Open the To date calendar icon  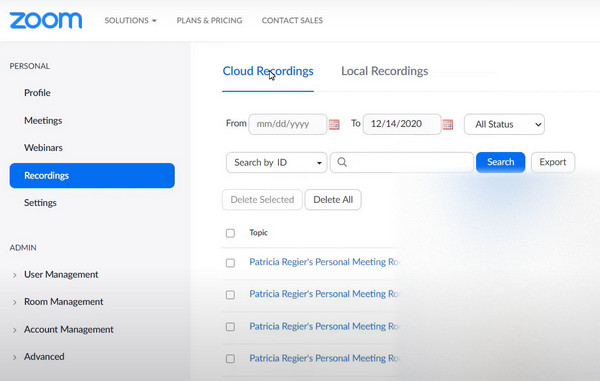[x=448, y=125]
